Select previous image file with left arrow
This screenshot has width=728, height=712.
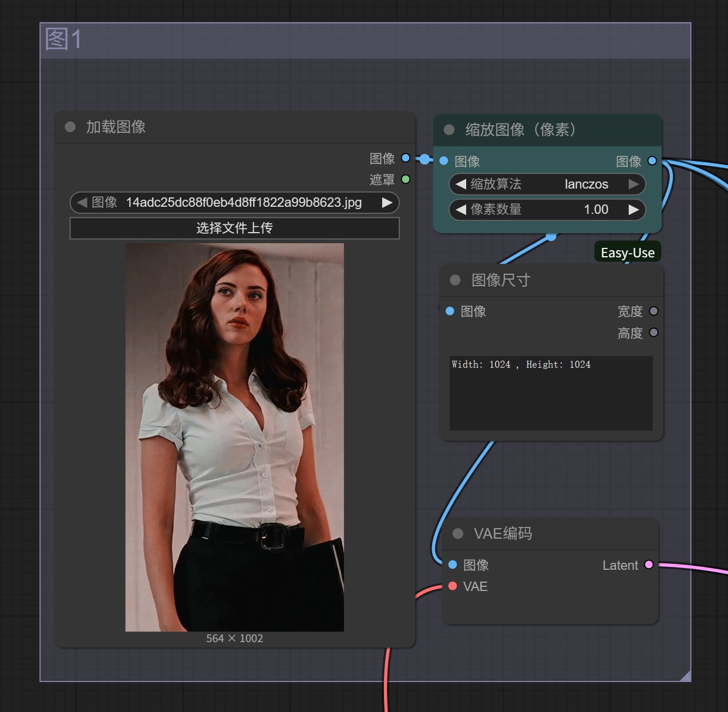82,203
